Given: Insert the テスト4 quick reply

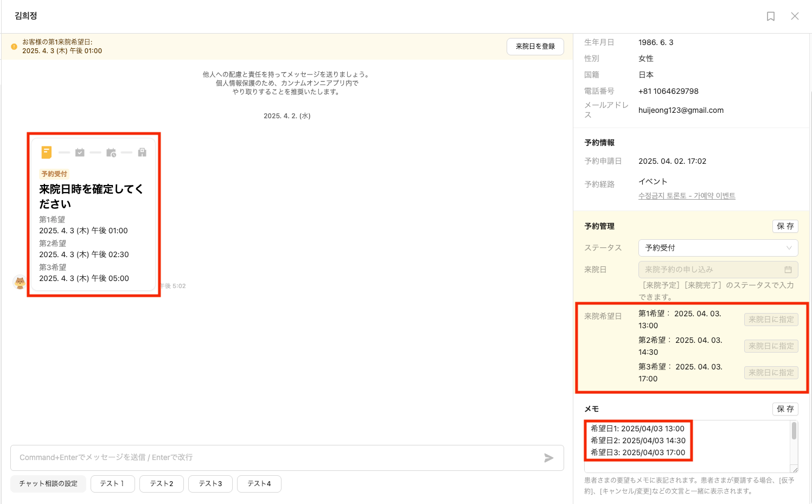Looking at the screenshot, I should (259, 484).
